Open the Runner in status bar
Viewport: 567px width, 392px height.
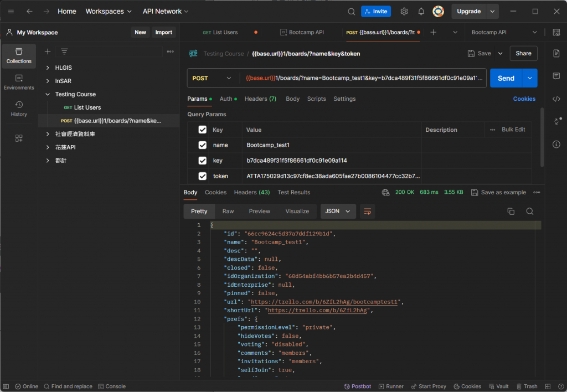[x=391, y=386]
